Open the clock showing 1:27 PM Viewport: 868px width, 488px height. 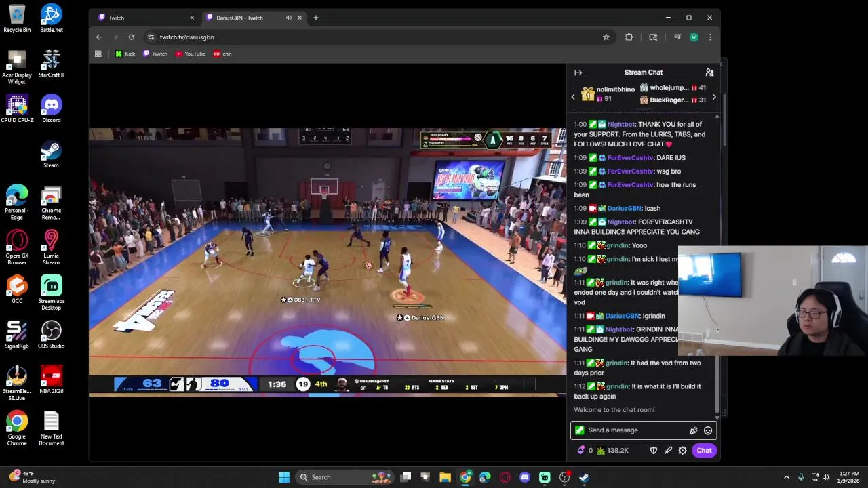[x=849, y=477]
